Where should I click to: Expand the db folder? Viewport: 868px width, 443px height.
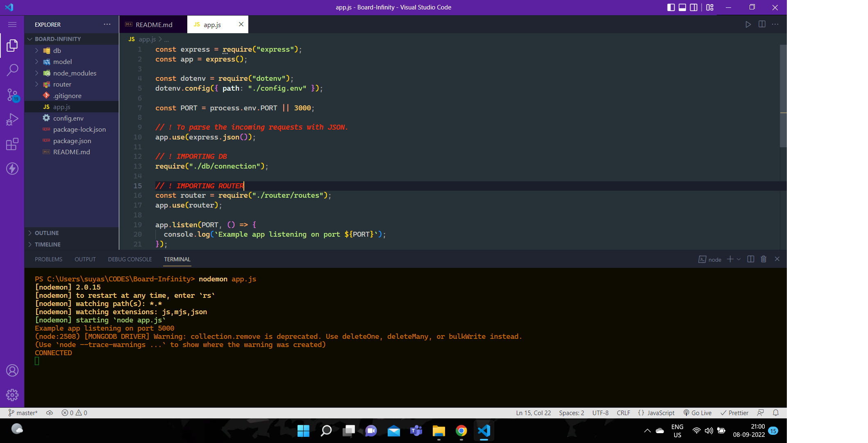[72, 50]
